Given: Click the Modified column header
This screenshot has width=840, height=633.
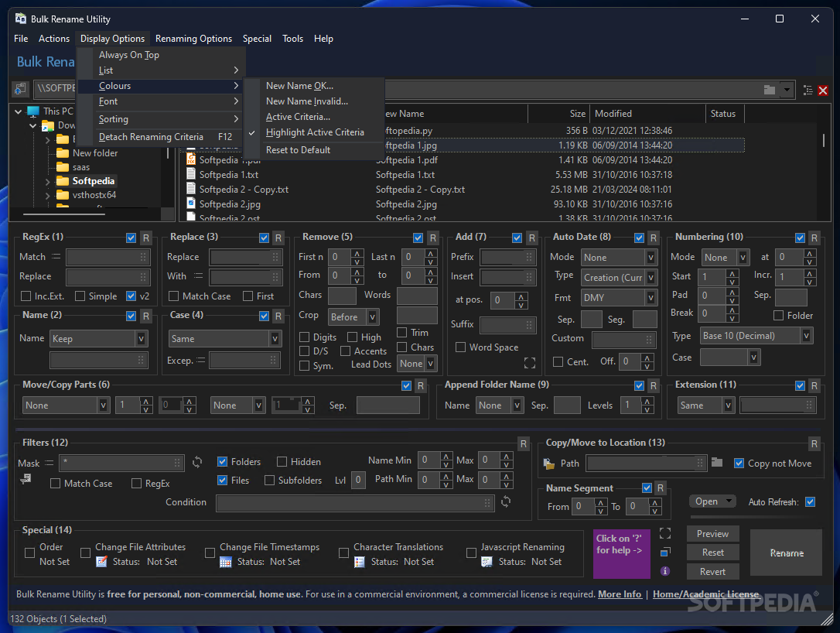Looking at the screenshot, I should coord(647,114).
